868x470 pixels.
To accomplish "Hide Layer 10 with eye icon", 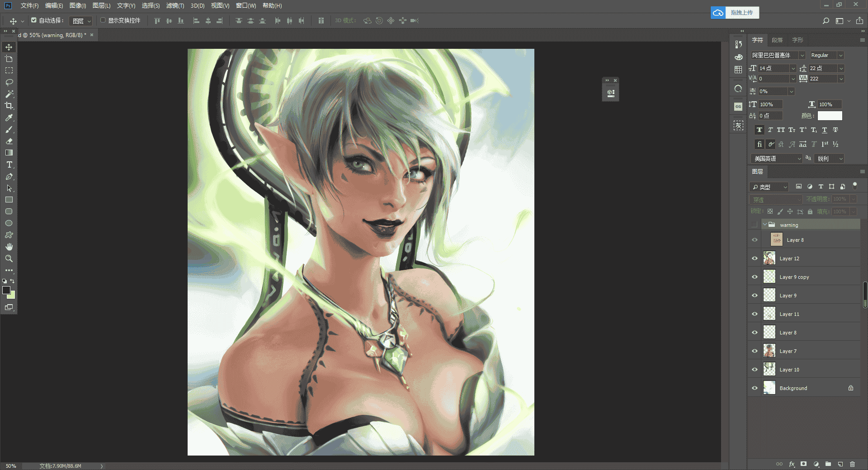I will click(755, 370).
